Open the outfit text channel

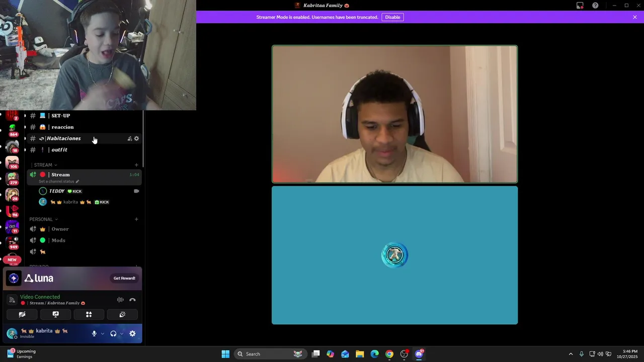(84, 150)
